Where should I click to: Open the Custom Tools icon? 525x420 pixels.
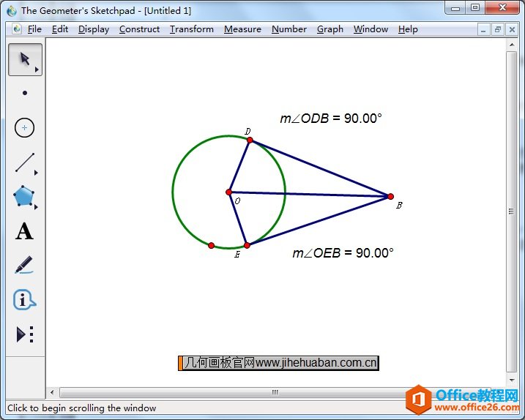(25, 334)
